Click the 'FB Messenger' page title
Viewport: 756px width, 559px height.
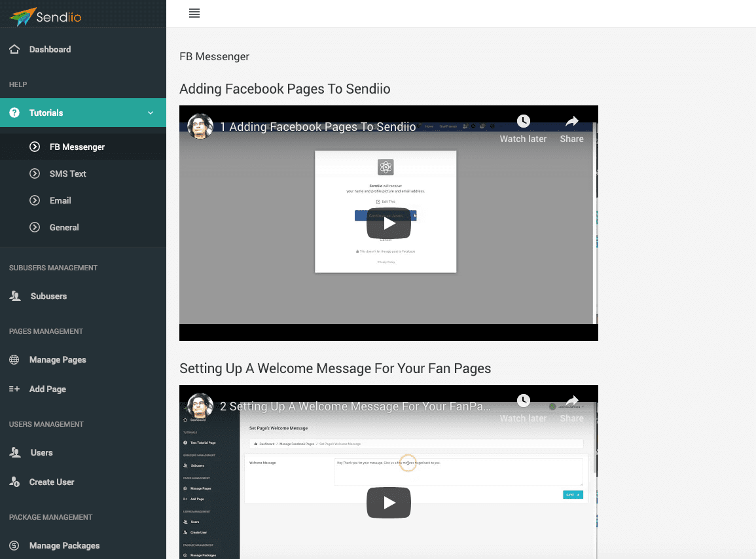214,56
